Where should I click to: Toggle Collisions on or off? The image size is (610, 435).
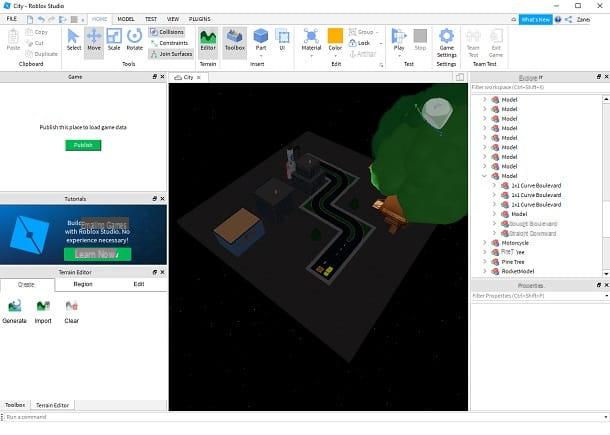click(167, 32)
